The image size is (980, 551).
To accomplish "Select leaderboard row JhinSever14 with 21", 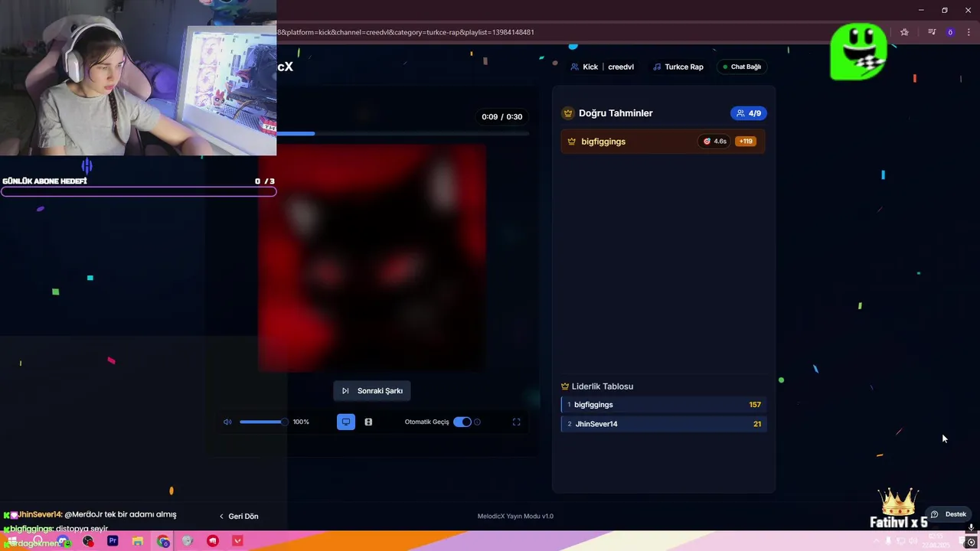I will click(x=663, y=424).
